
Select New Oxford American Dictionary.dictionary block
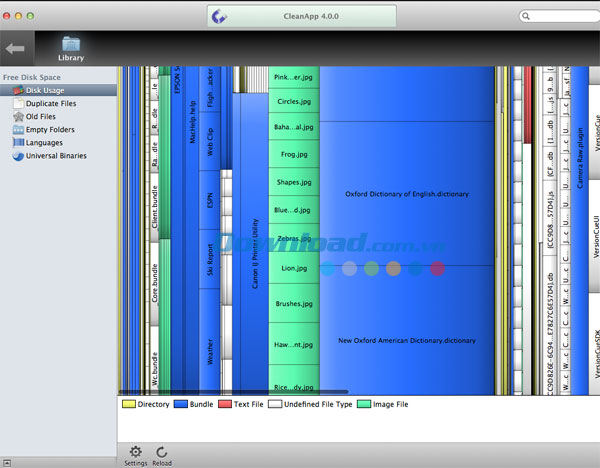(x=407, y=331)
